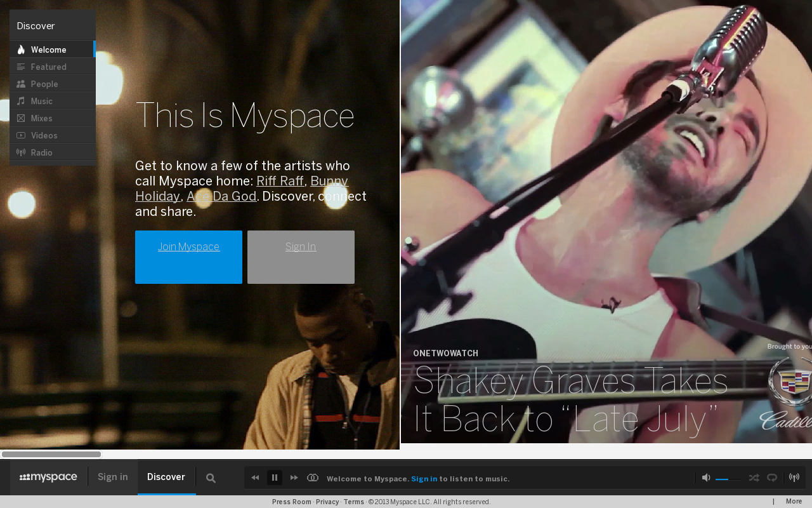Image resolution: width=812 pixels, height=508 pixels.
Task: Skip to previous track in player
Action: pos(255,478)
